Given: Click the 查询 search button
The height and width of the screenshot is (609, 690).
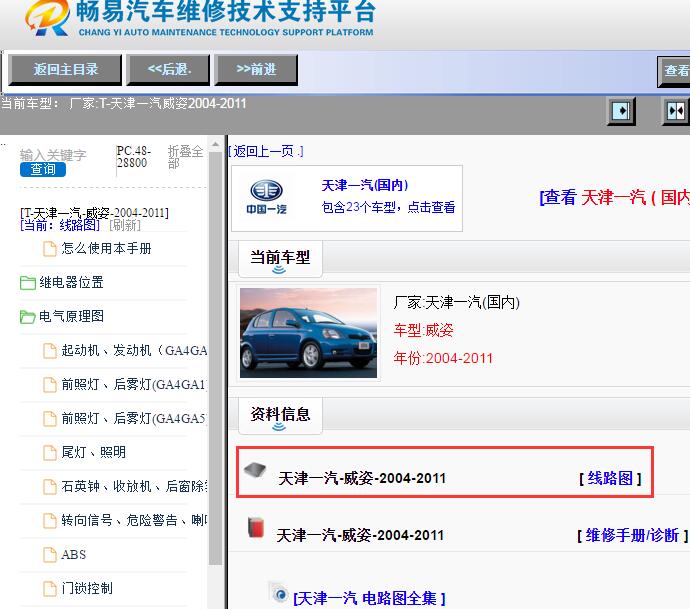Looking at the screenshot, I should (x=43, y=169).
